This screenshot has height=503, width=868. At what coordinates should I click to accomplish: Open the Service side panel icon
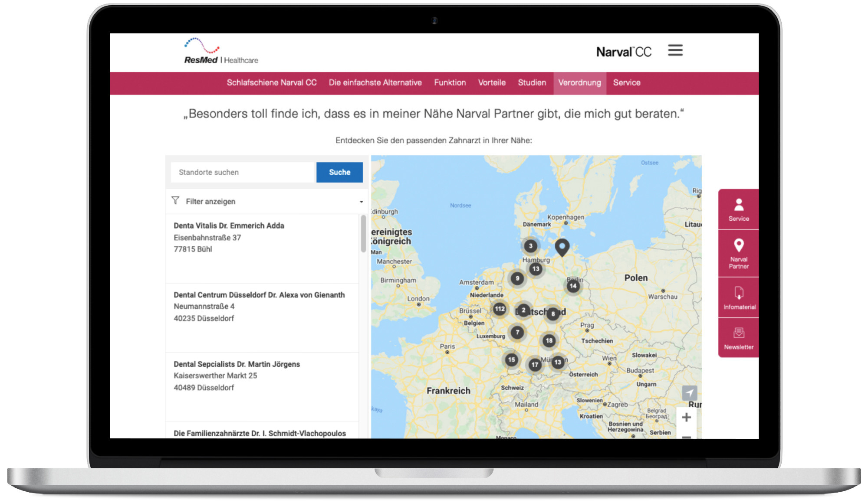(x=739, y=209)
